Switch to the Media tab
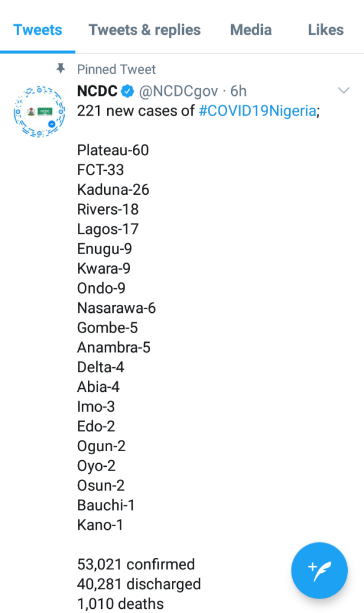Screen dimensions: 364x613 tap(251, 29)
